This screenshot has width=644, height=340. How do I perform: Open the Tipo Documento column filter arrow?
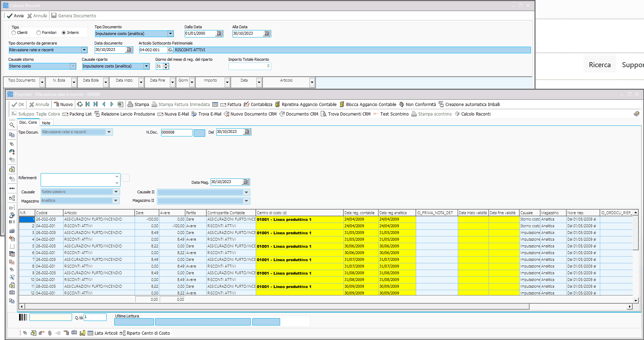pyautogui.click(x=42, y=82)
